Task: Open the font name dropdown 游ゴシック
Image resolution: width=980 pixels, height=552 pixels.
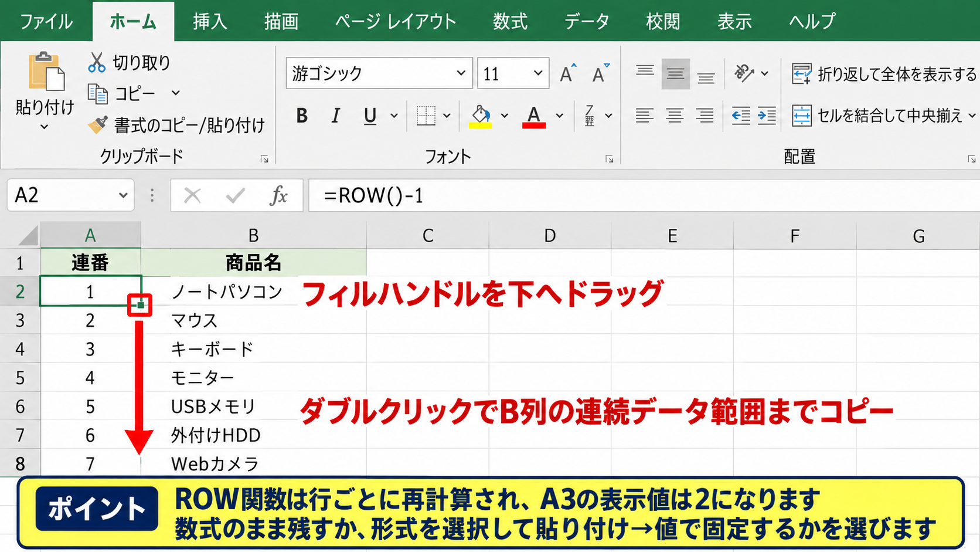Action: [461, 73]
